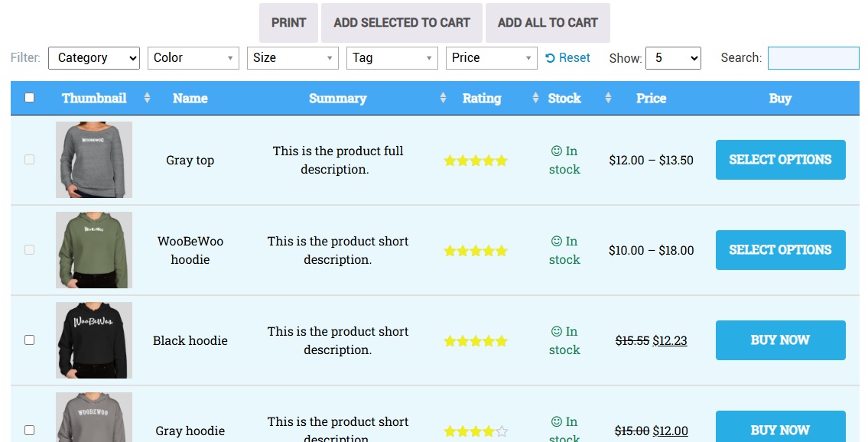This screenshot has height=442, width=868.
Task: Tick the Gray top row checkbox
Action: [29, 159]
